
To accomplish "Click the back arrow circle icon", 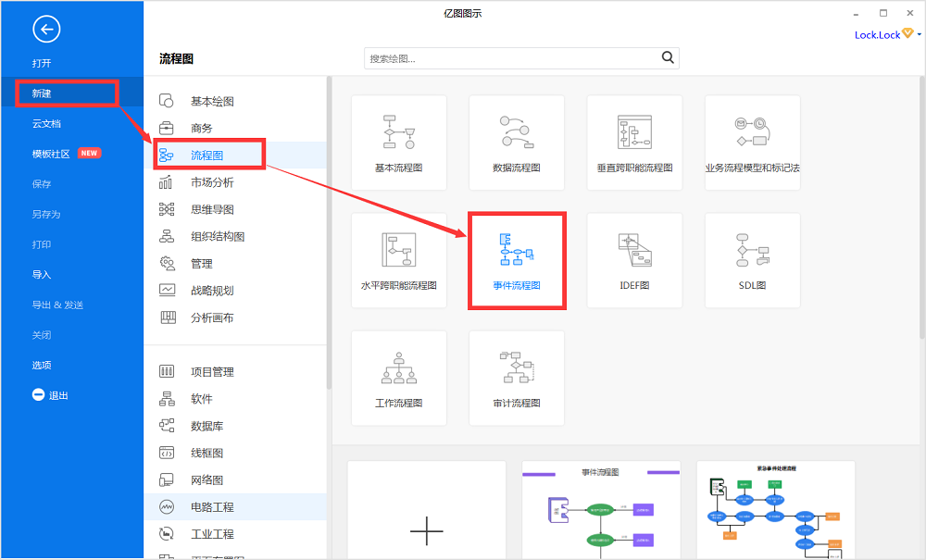I will coord(46,29).
